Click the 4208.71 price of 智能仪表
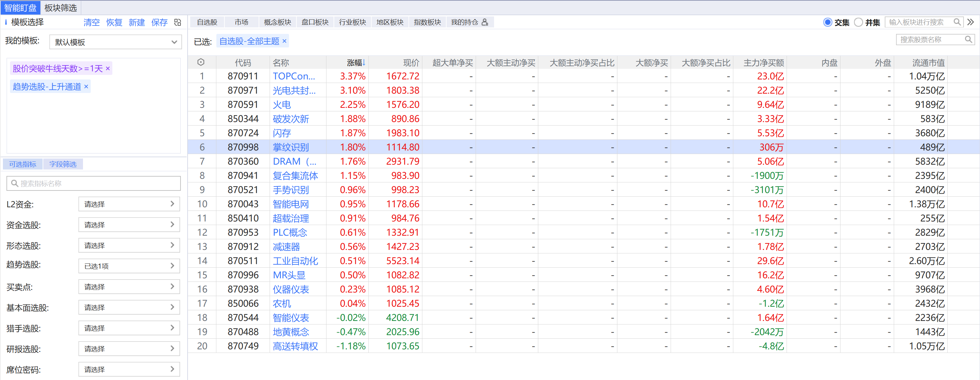The image size is (980, 380). click(x=403, y=318)
